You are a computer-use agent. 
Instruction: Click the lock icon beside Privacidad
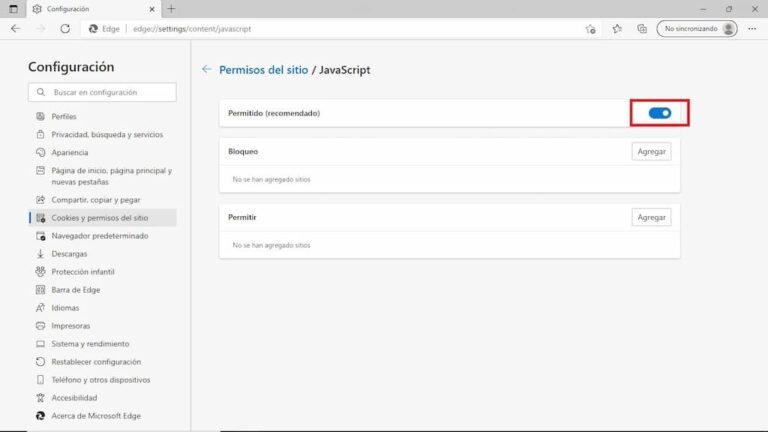pyautogui.click(x=40, y=134)
